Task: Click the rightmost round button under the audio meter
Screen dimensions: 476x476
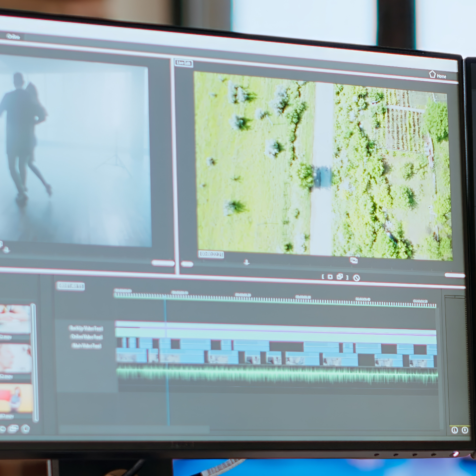Action: (465, 430)
